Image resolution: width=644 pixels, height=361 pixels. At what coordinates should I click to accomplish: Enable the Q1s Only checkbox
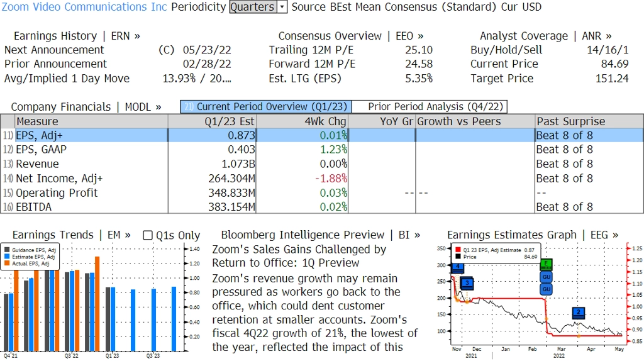147,235
